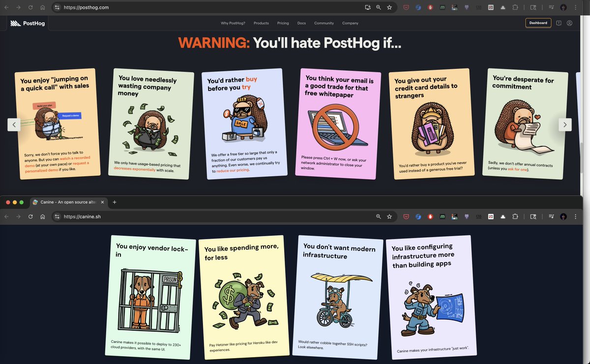Click the posthog.com address bar
590x364 pixels.
point(211,7)
